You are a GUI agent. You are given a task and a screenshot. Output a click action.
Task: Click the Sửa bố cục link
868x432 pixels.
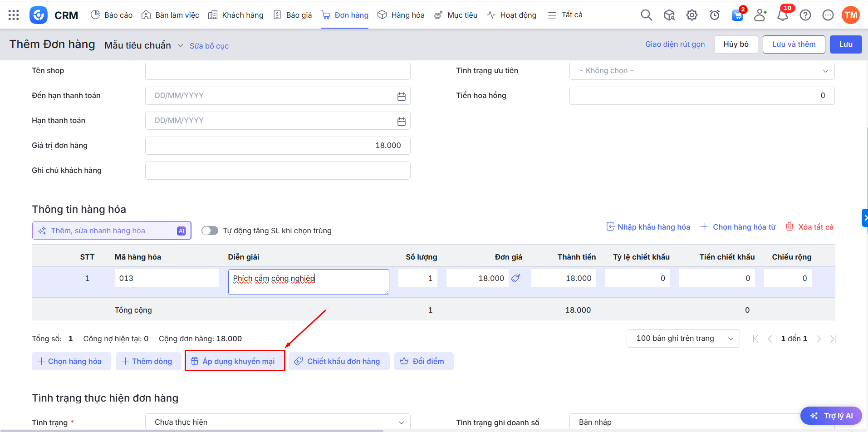[x=209, y=46]
